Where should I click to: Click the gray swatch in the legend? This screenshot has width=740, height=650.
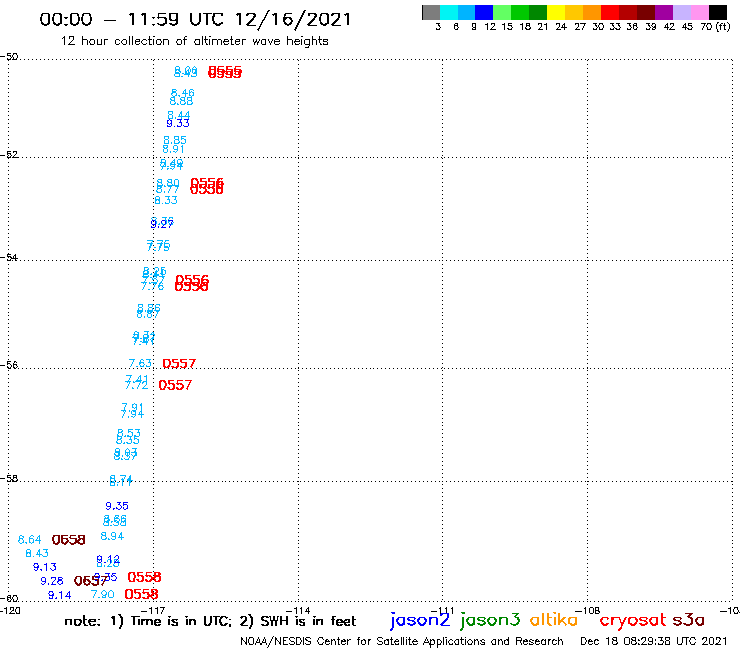[431, 12]
